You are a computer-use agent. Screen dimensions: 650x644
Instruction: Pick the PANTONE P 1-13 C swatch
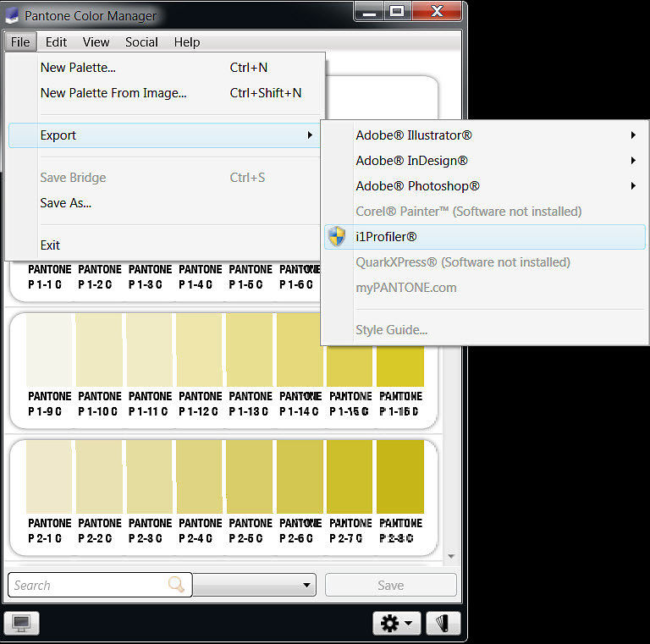coord(250,365)
